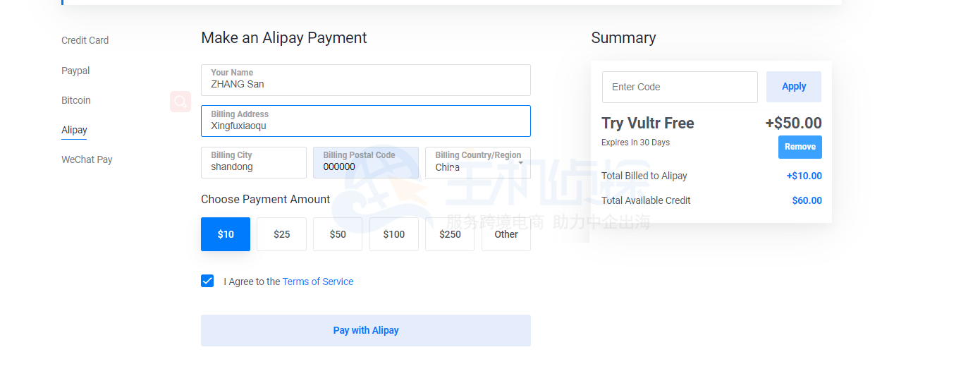Pick the $50 payment amount
Screen dimensions: 980x381
(338, 234)
